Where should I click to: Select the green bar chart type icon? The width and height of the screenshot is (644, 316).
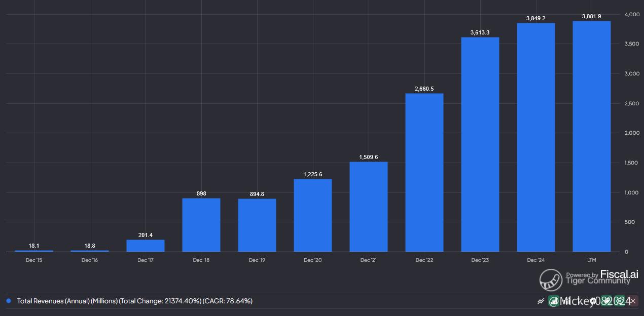click(554, 301)
